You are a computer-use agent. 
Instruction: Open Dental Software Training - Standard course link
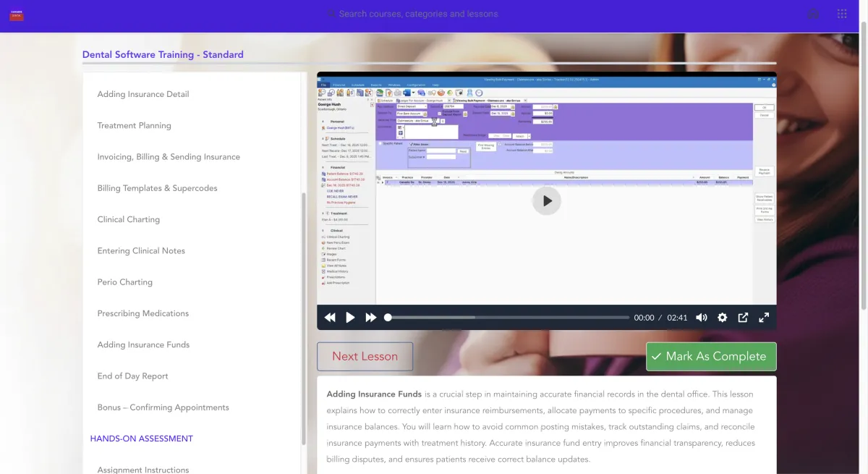(x=163, y=54)
